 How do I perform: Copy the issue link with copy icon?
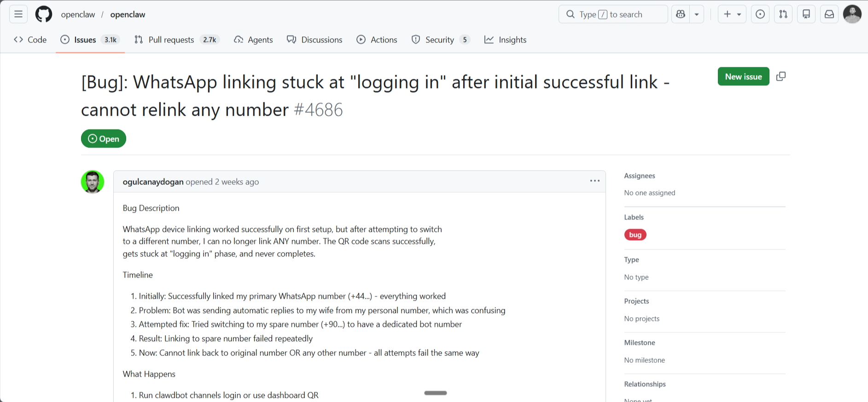coord(781,77)
